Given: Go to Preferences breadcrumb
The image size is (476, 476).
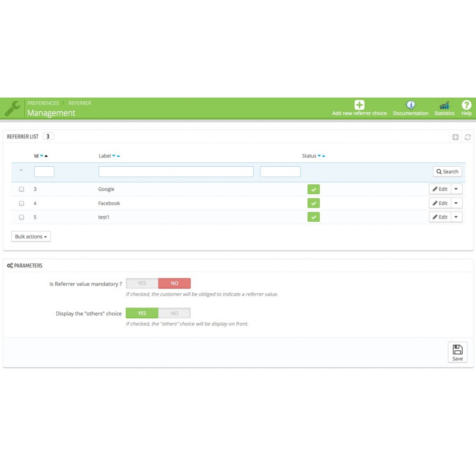Looking at the screenshot, I should [43, 103].
